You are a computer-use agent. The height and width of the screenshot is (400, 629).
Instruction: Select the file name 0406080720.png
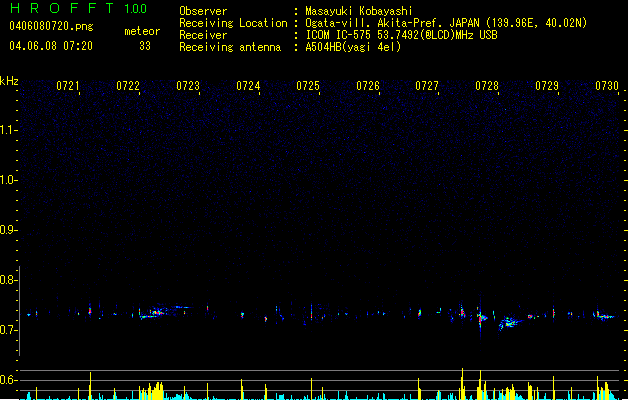[51, 26]
